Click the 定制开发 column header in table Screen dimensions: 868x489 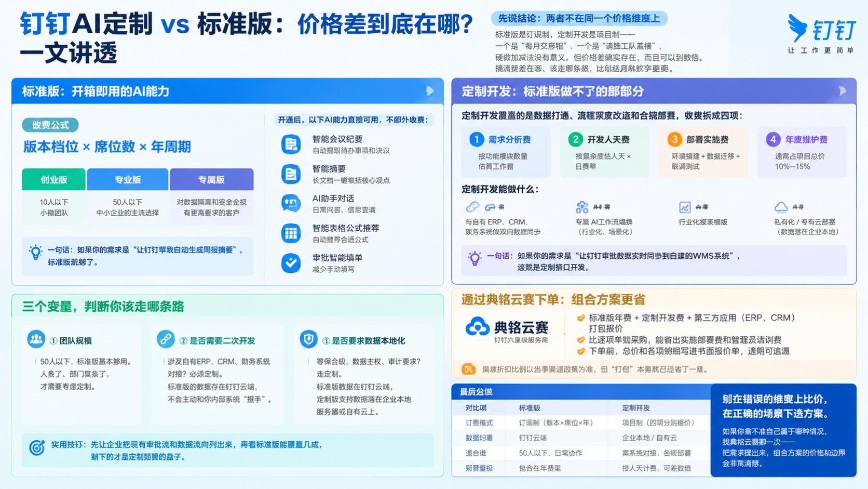[x=636, y=408]
